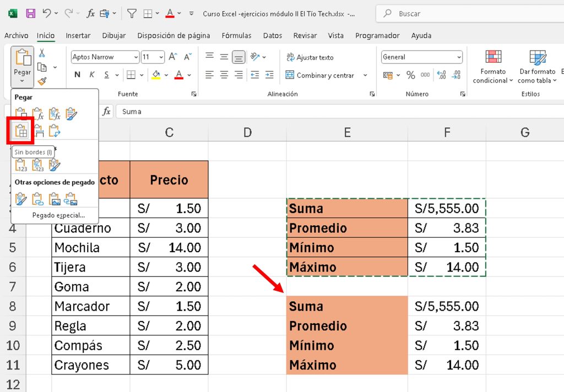Center cell text horizontally
The height and width of the screenshot is (392, 564).
pos(224,75)
